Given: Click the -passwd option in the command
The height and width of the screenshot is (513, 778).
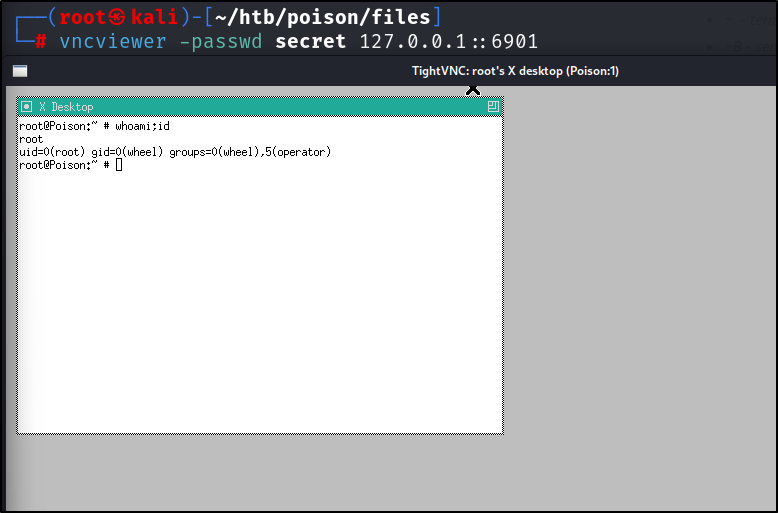Looking at the screenshot, I should 221,42.
